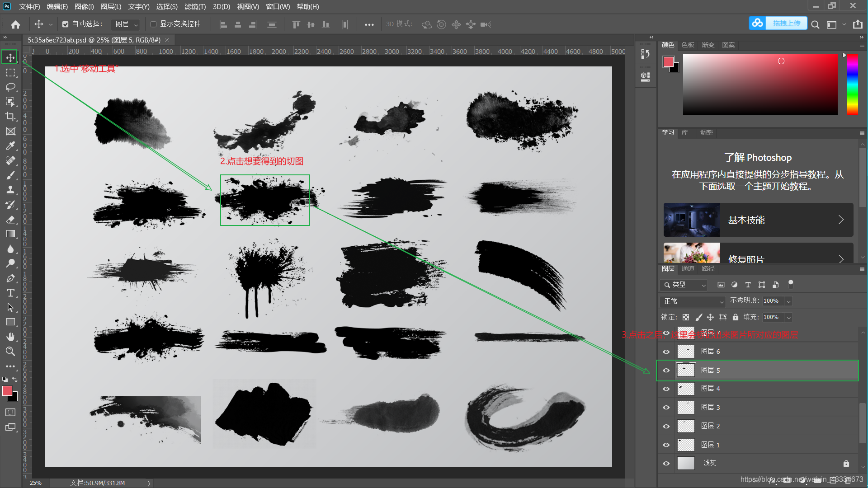Open the 图层 auto-select dropdown
The width and height of the screenshot is (868, 488).
126,24
